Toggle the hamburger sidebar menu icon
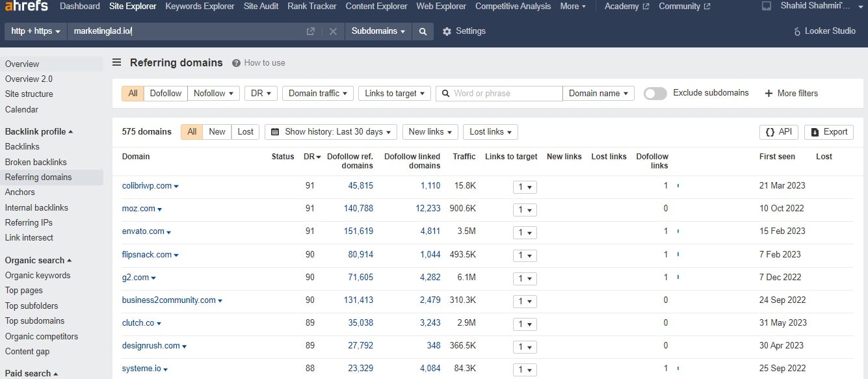 pos(117,62)
